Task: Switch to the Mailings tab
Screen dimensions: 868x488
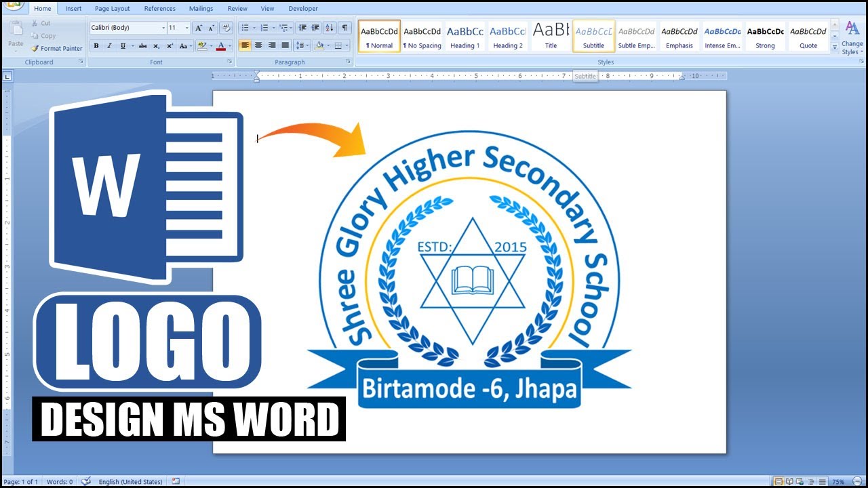Action: coord(201,9)
